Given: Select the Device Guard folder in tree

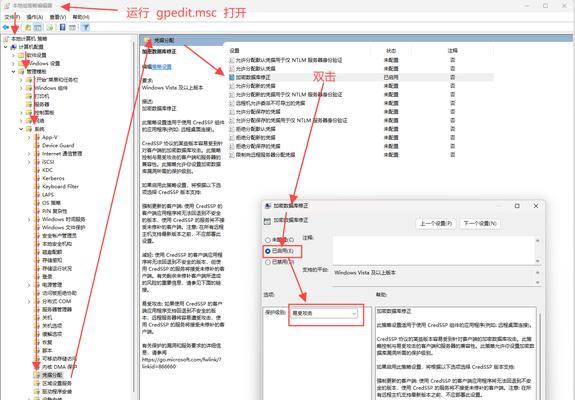Looking at the screenshot, I should (58, 145).
